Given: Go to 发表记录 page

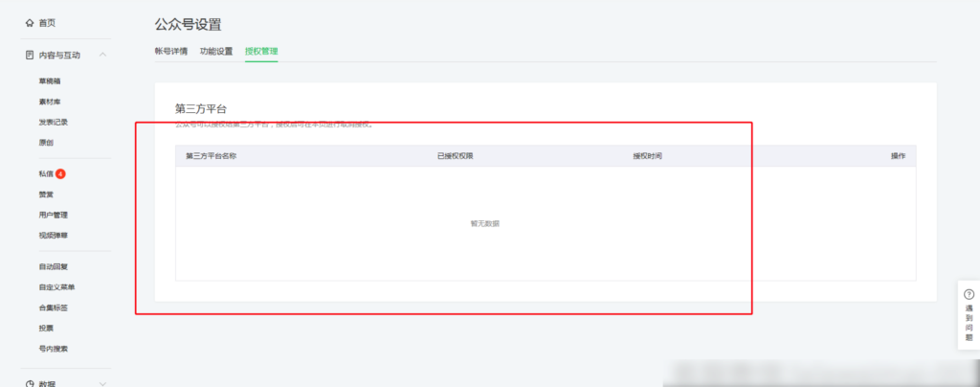Looking at the screenshot, I should pos(53,122).
